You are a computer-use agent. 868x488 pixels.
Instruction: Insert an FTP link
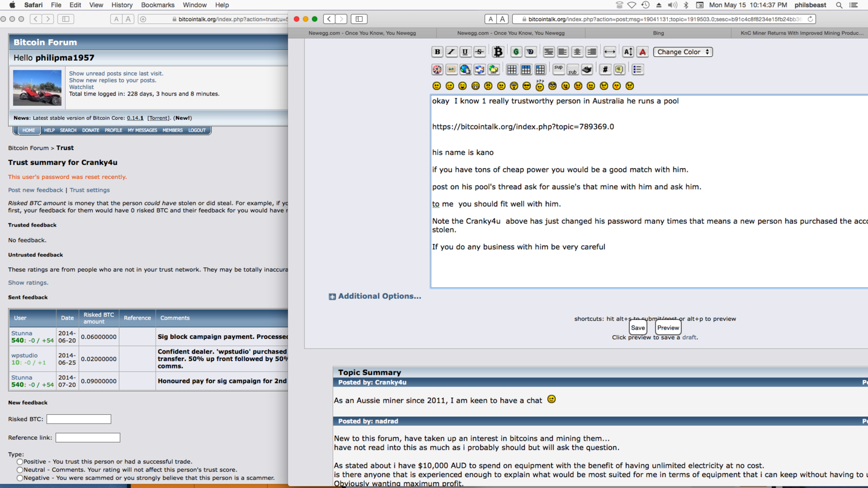click(494, 69)
